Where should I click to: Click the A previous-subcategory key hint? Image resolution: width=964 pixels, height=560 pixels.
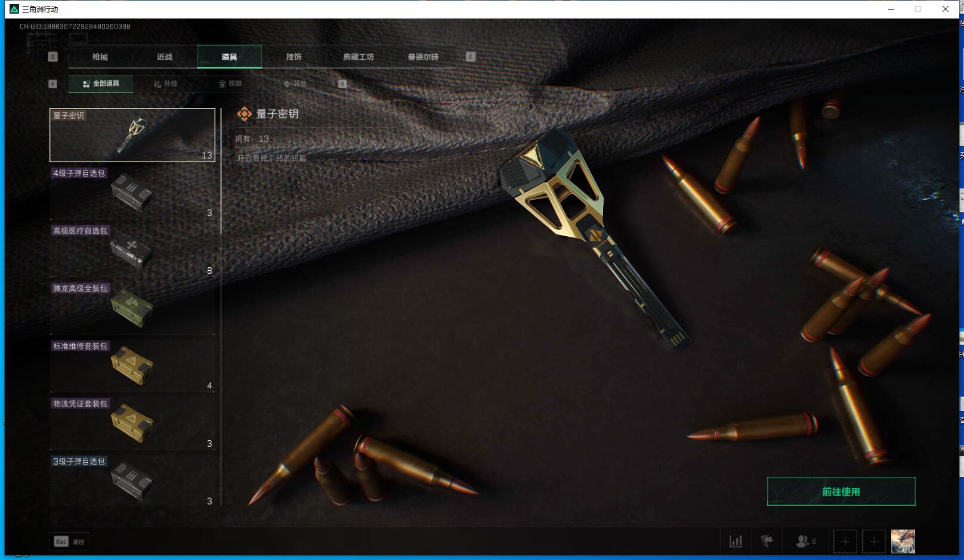point(52,83)
